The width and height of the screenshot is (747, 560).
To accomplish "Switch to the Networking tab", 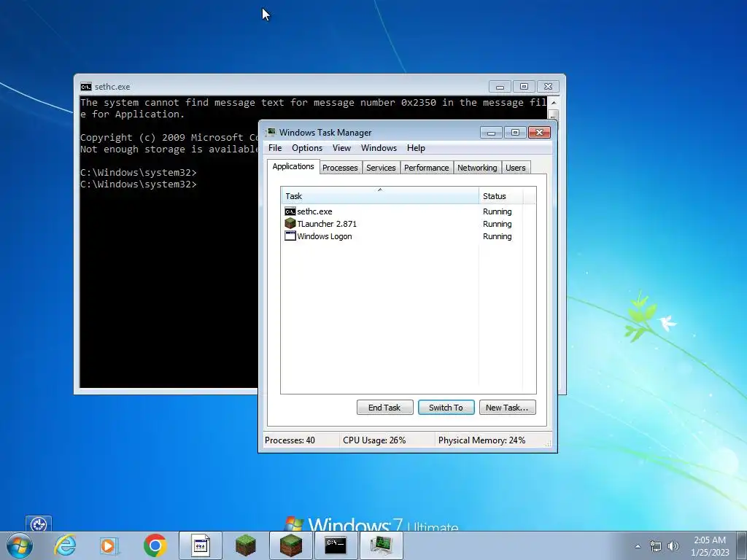I will tap(477, 168).
